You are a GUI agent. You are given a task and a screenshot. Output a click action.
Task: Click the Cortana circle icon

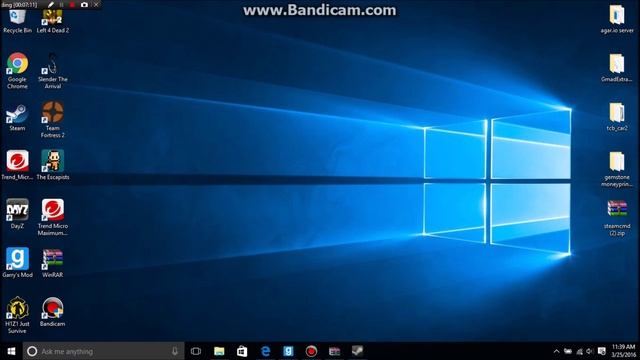click(32, 351)
